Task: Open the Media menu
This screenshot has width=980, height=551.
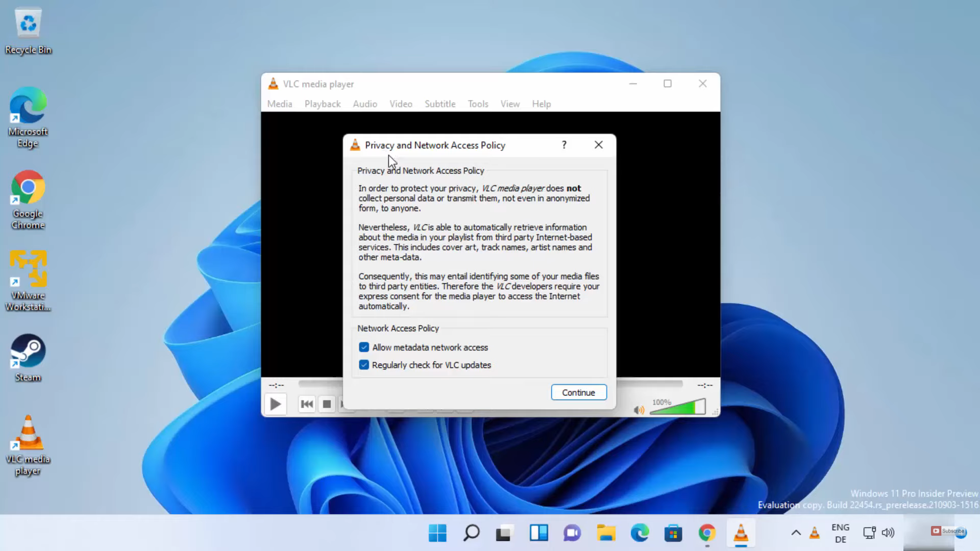Action: (x=280, y=104)
